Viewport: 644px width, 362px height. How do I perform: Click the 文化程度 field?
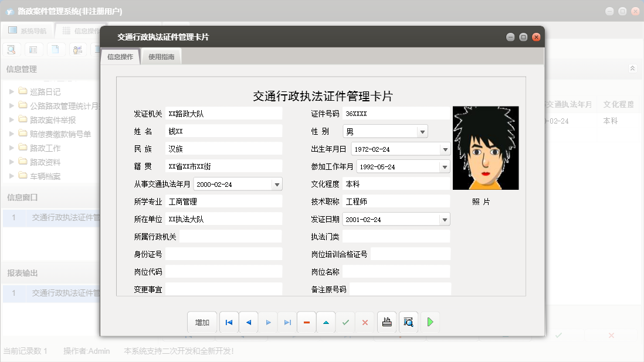pos(396,184)
